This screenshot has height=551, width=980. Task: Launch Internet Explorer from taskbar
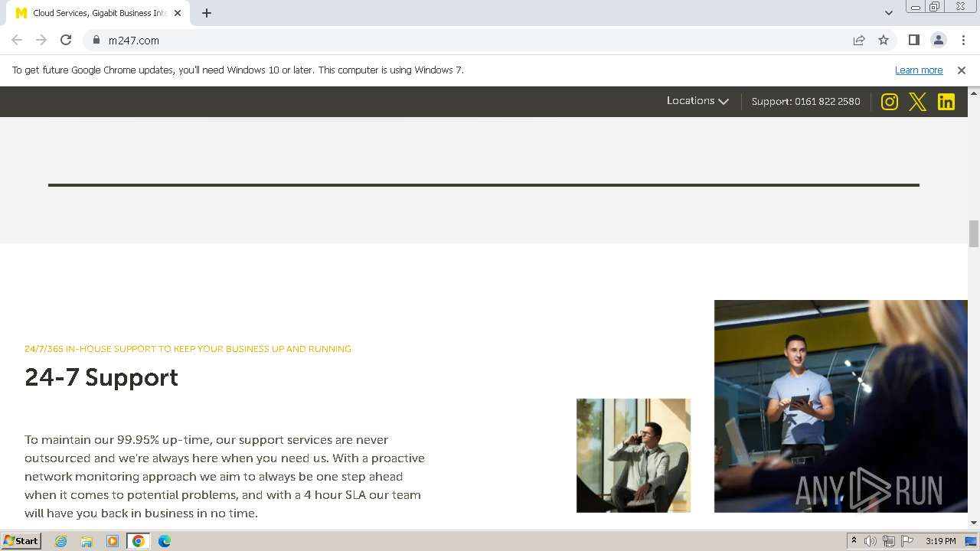[x=60, y=541]
